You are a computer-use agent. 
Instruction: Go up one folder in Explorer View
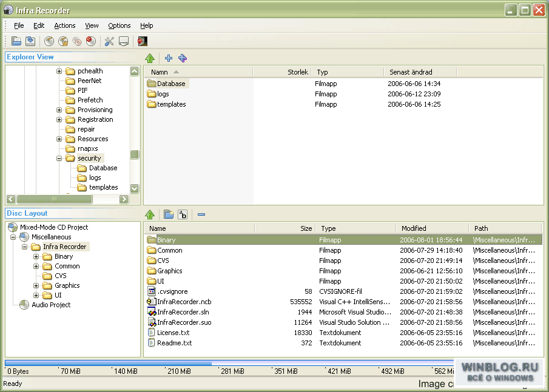pos(150,58)
